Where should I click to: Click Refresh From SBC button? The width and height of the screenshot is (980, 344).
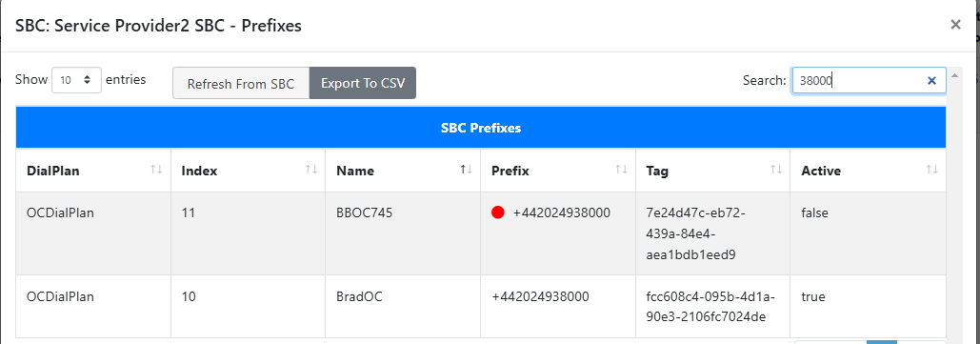pyautogui.click(x=241, y=83)
